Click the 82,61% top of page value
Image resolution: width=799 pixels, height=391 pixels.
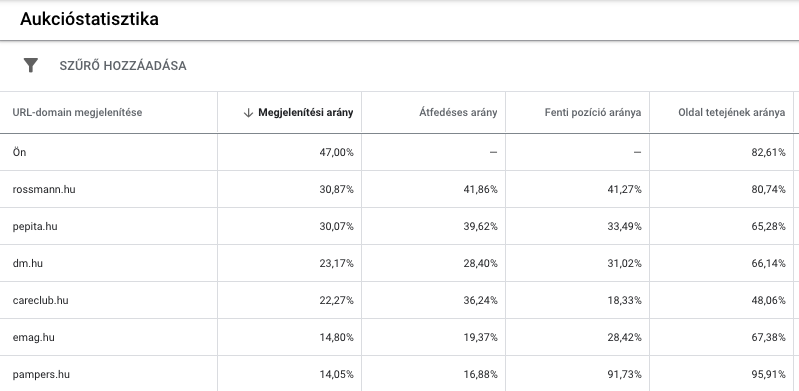[768, 152]
